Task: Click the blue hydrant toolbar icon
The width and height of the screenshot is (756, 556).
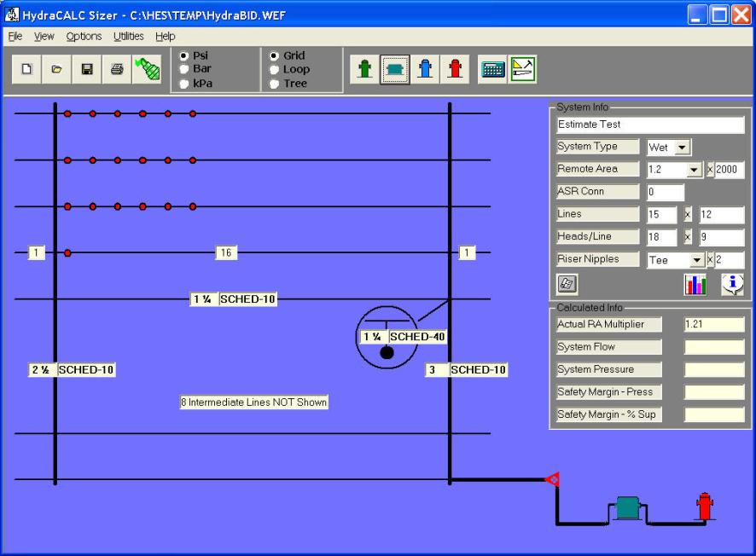Action: [x=425, y=69]
